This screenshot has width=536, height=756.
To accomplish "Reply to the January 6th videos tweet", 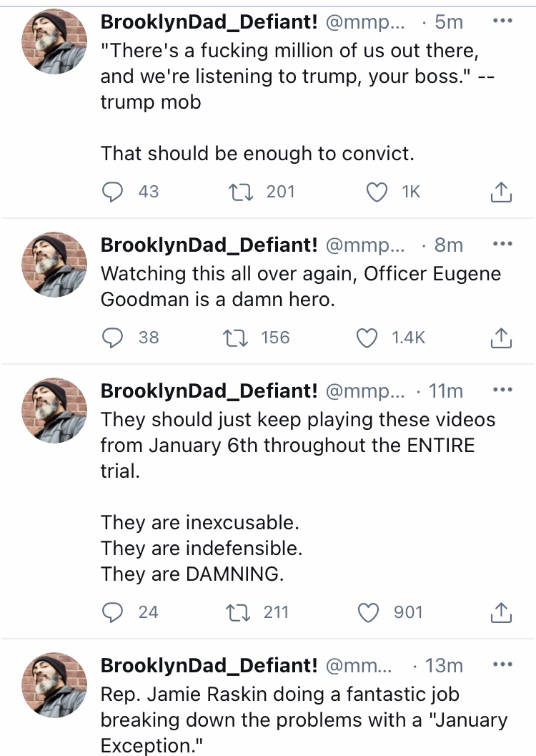I will pyautogui.click(x=112, y=612).
